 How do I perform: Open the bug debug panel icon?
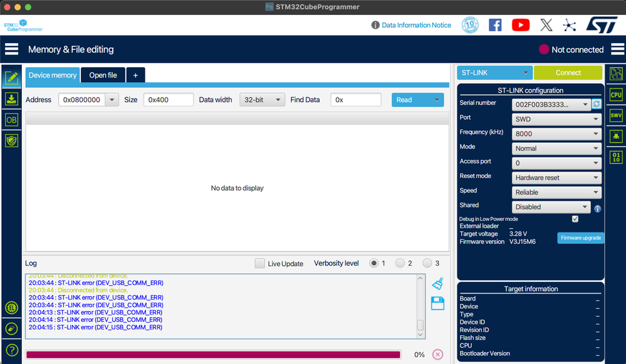click(x=616, y=136)
